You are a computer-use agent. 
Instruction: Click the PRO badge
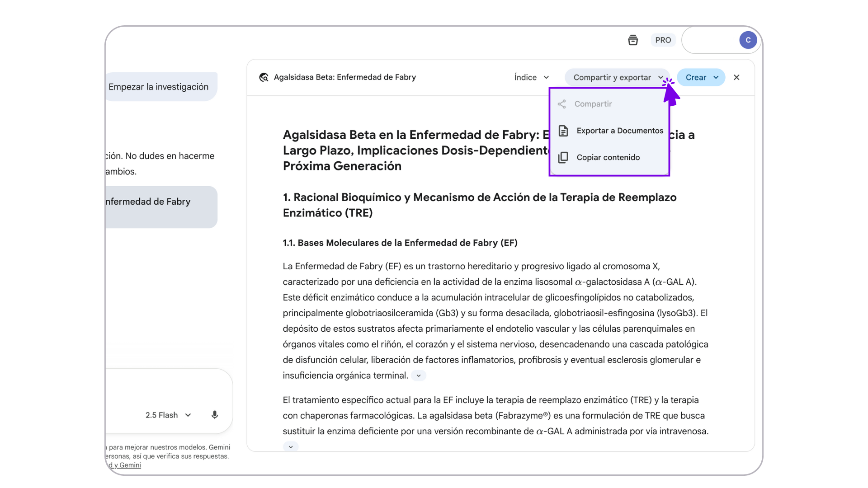663,40
